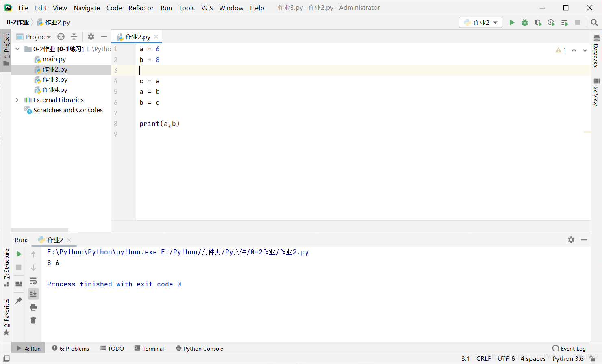
Task: Open the TODO tool window
Action: 112,348
